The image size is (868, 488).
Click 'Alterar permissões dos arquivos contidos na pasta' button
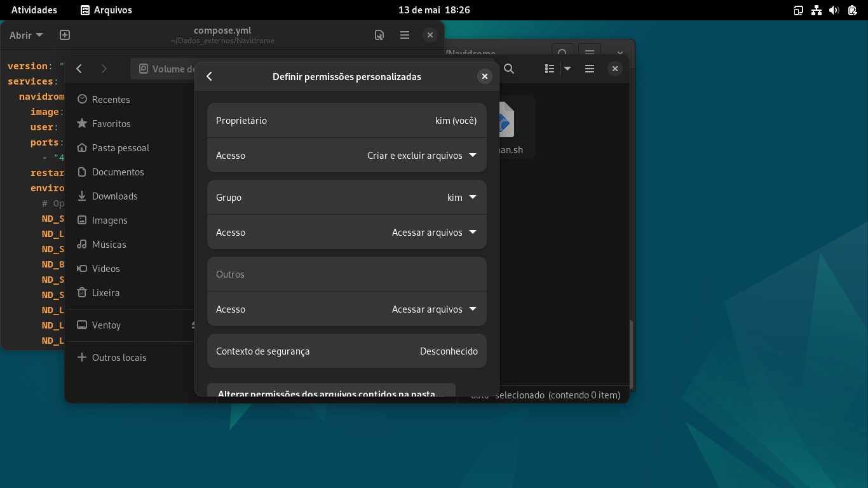pos(331,390)
